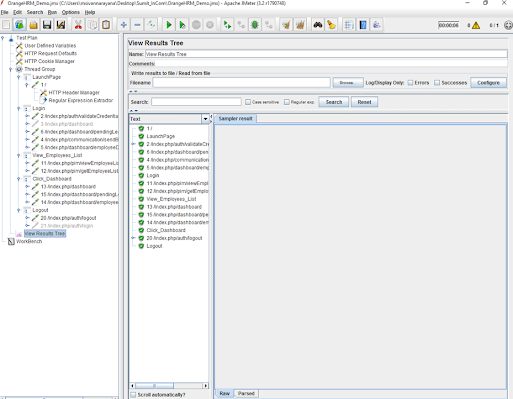
Task: Click the Reset button beside Search
Action: pos(364,102)
